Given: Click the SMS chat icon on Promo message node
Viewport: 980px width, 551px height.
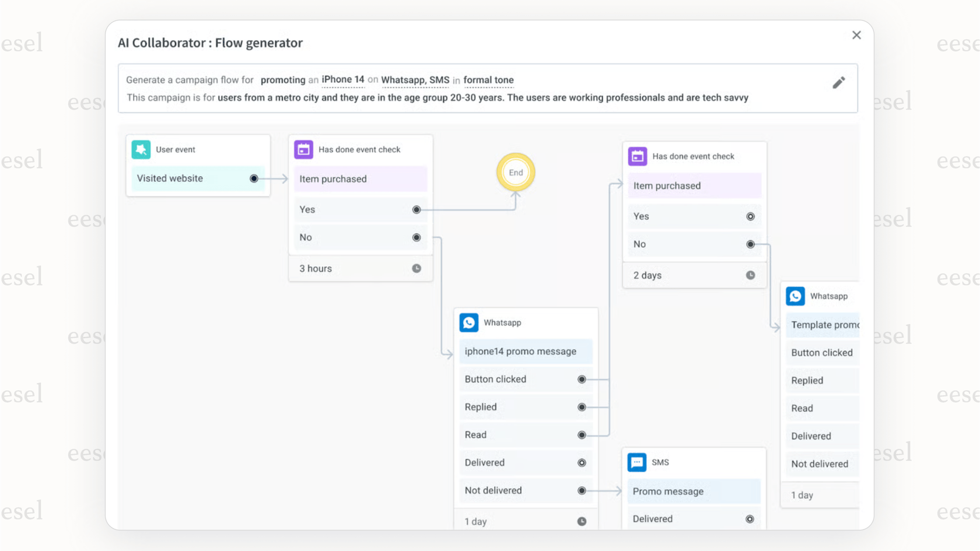Looking at the screenshot, I should [638, 462].
